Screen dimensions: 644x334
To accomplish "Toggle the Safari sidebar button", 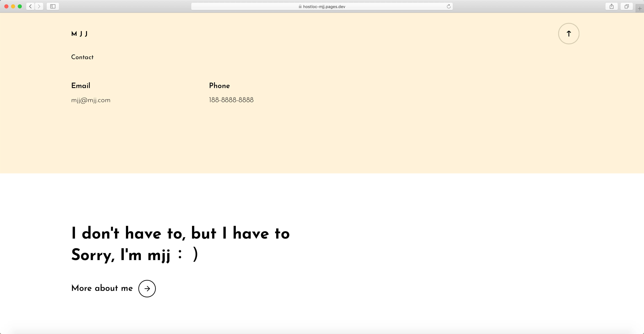I will (x=53, y=7).
